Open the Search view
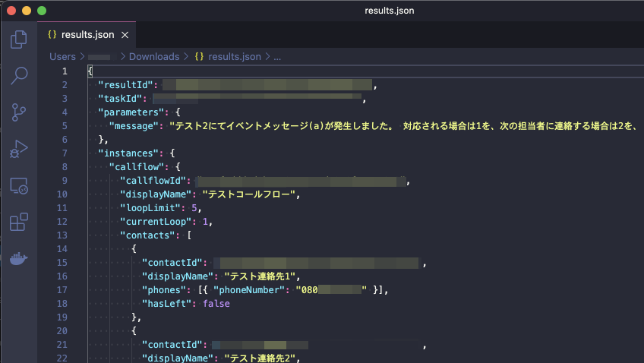644x363 pixels. (x=19, y=75)
